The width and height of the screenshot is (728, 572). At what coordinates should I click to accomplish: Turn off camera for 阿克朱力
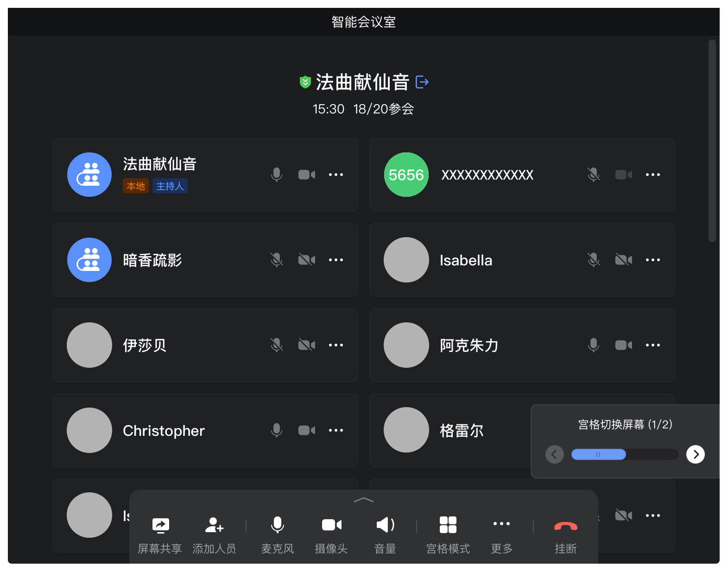(x=624, y=345)
